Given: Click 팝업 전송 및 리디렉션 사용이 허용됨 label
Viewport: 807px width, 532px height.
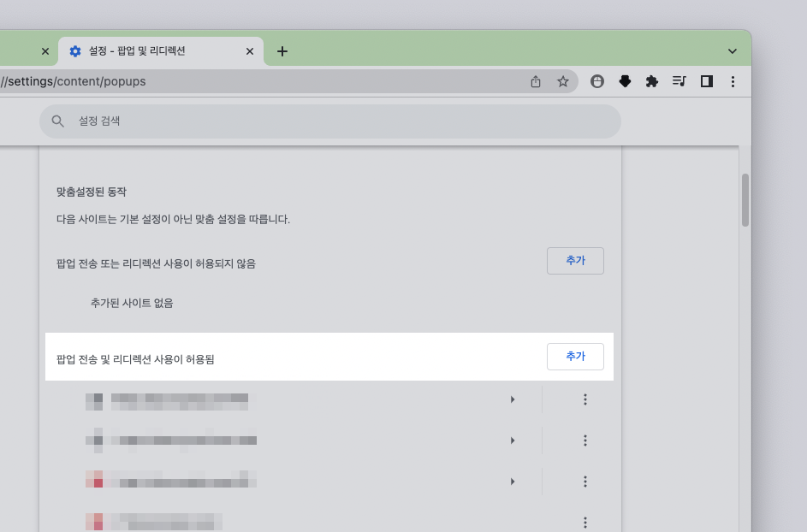Looking at the screenshot, I should (x=135, y=359).
